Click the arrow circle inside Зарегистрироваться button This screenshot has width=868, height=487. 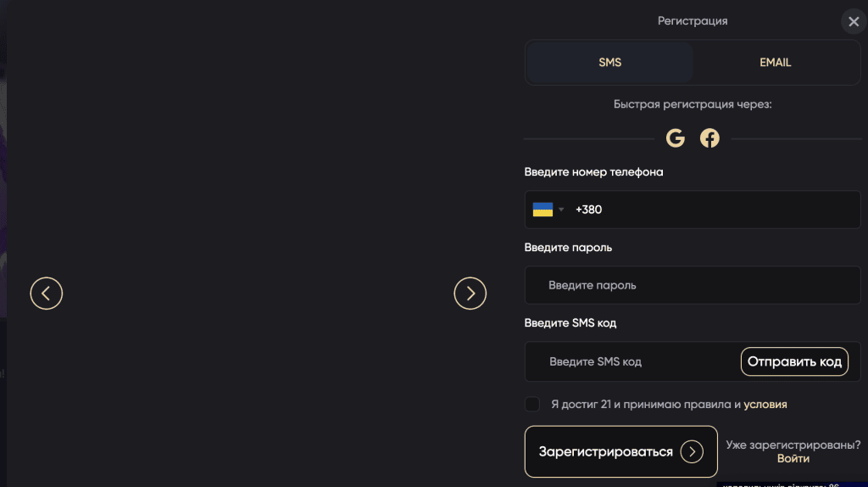point(692,451)
